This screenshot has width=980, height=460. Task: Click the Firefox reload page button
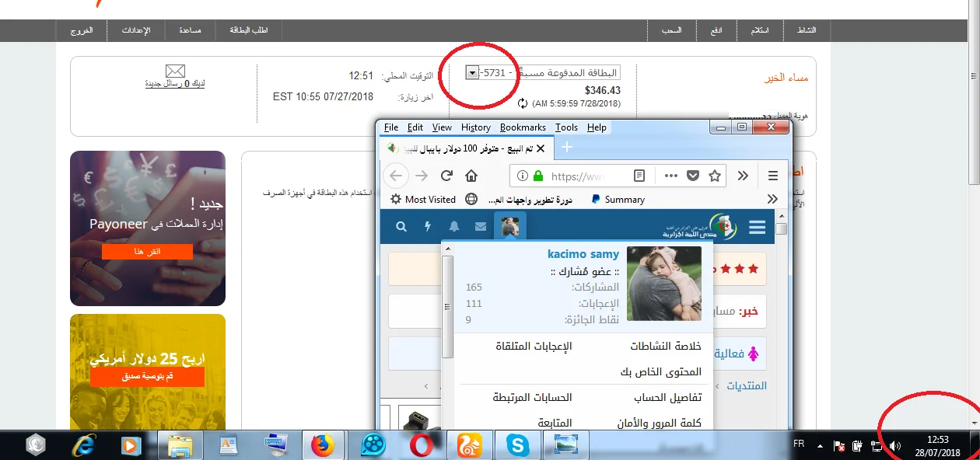click(x=446, y=176)
